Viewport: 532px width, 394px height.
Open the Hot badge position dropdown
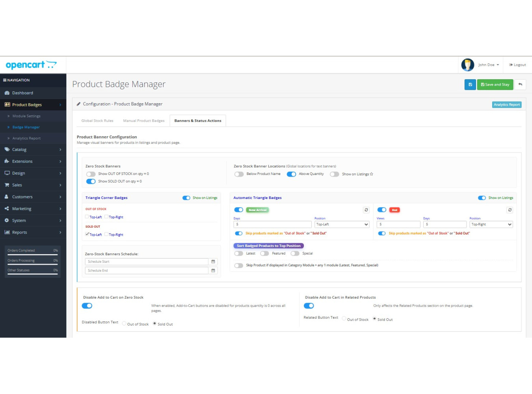point(491,225)
